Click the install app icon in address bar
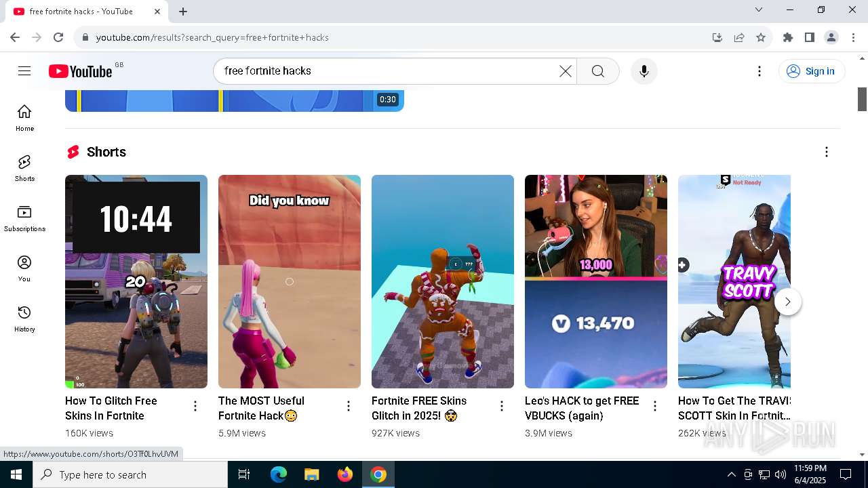Screen dimensions: 868x488 click(x=717, y=37)
